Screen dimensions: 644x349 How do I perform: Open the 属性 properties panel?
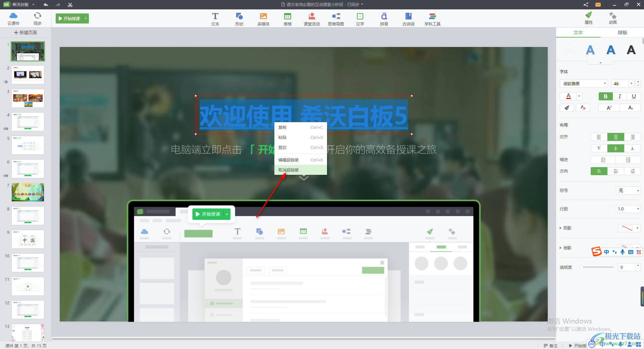589,18
